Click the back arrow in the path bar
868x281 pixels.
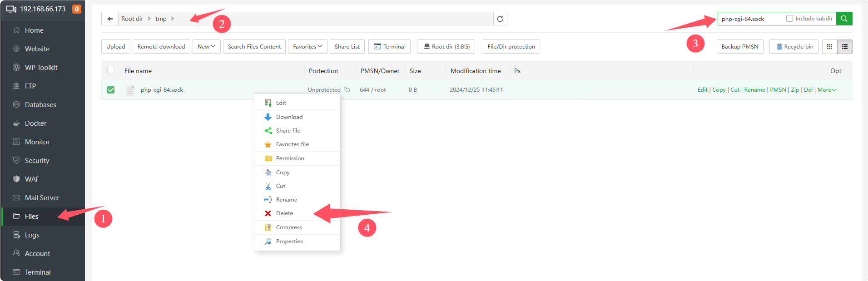click(110, 19)
